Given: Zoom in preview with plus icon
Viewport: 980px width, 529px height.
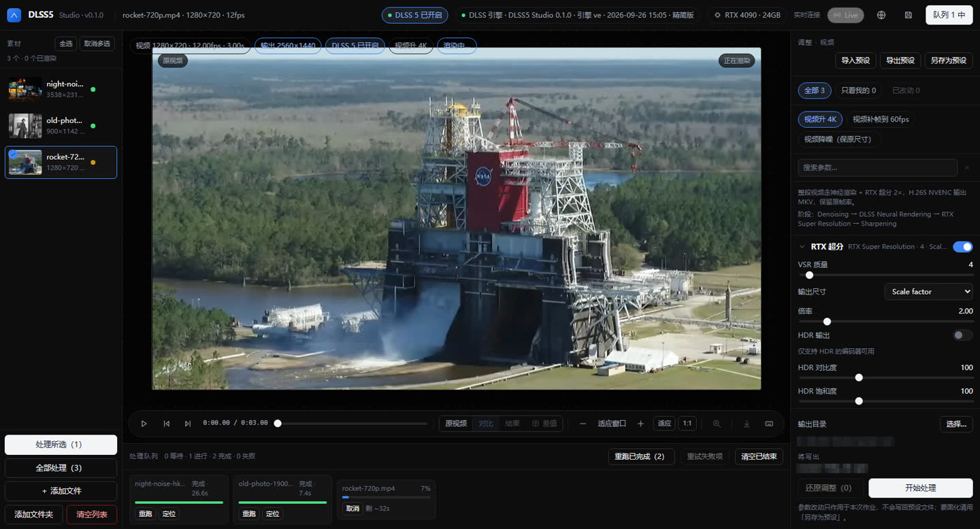Looking at the screenshot, I should [640, 424].
